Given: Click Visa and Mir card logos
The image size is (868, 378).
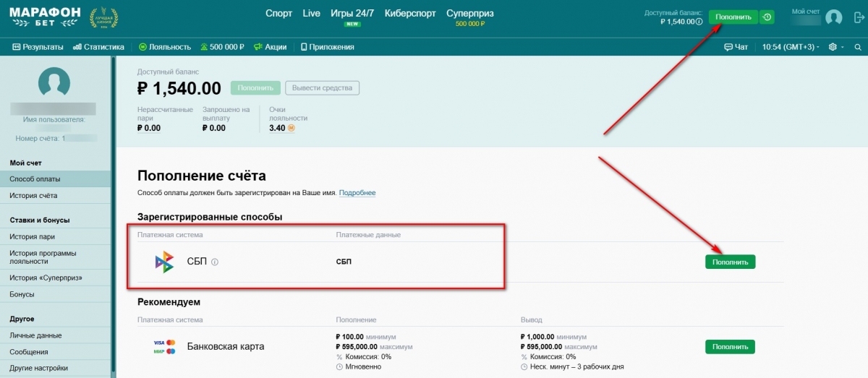Looking at the screenshot, I should [165, 347].
